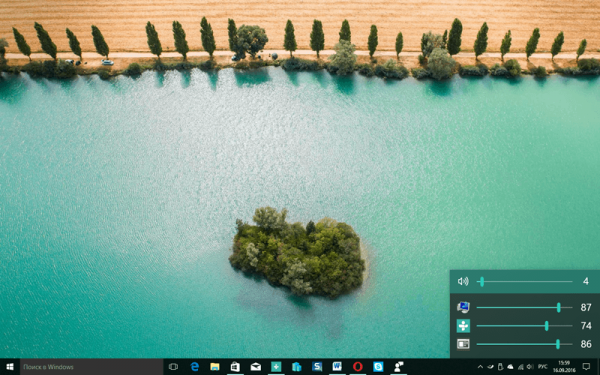This screenshot has height=375, width=600.
Task: Mute master volume via speaker icon in mixer
Action: point(463,282)
